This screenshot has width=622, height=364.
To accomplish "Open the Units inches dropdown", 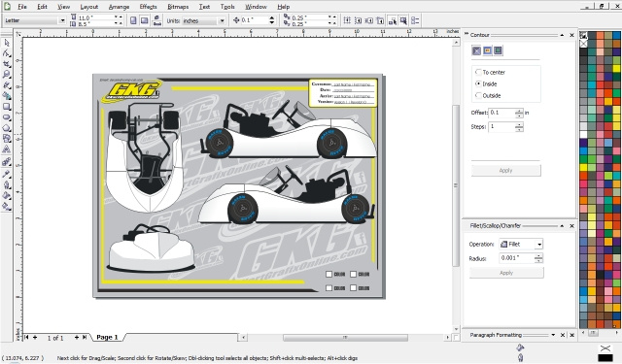I will point(222,20).
